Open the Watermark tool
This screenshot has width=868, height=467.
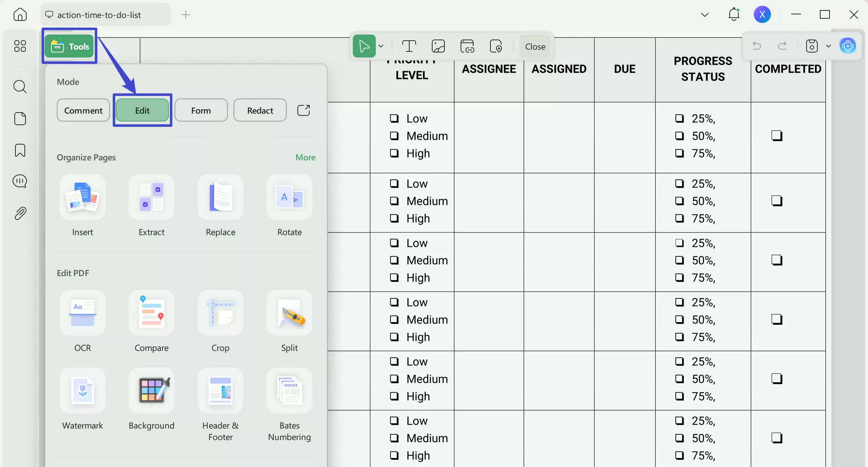(82, 391)
